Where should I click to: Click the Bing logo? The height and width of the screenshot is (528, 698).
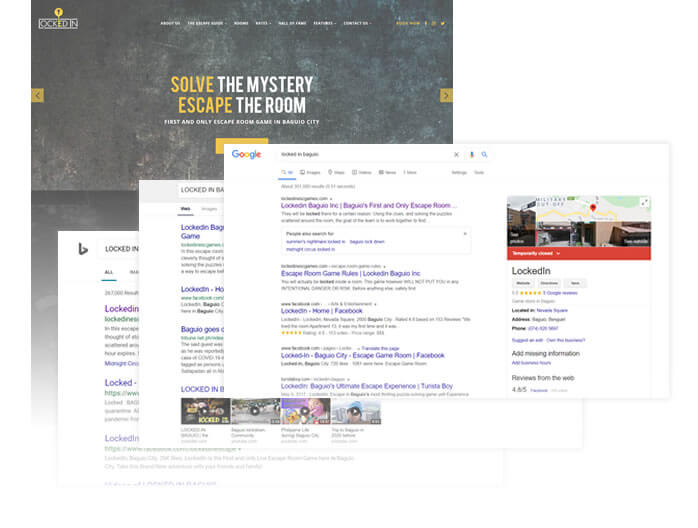(x=83, y=249)
